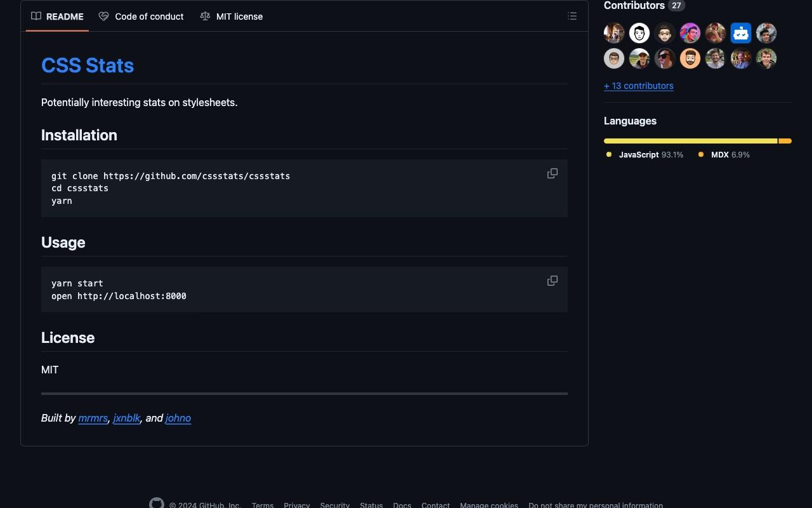
Task: Open the line-drawn face avatar on white
Action: (x=639, y=33)
